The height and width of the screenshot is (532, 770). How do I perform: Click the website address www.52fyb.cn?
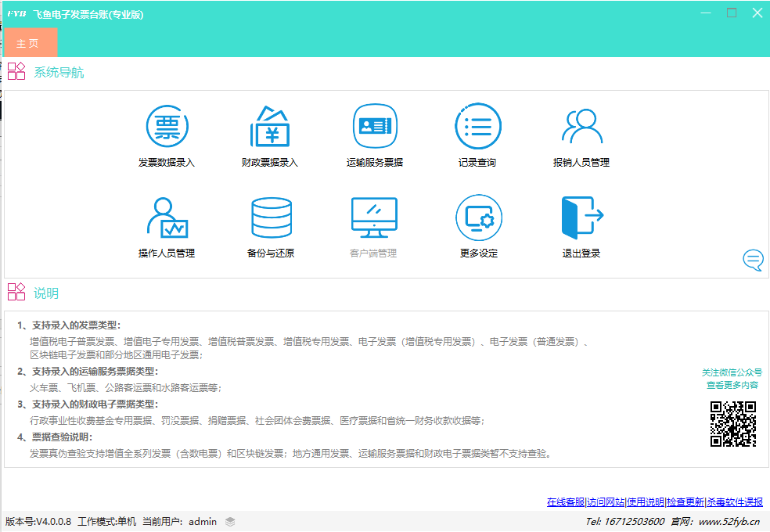point(729,522)
